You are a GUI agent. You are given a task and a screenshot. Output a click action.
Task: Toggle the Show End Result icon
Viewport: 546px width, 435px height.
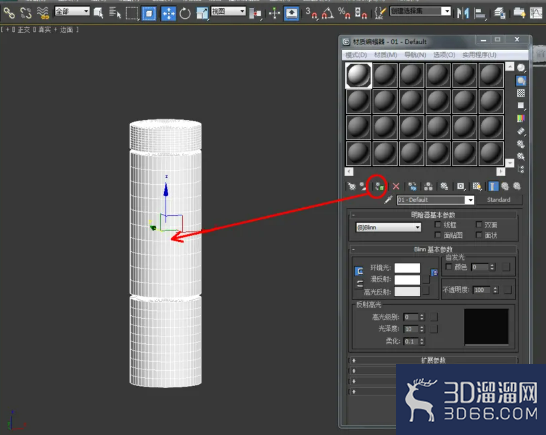click(x=493, y=186)
